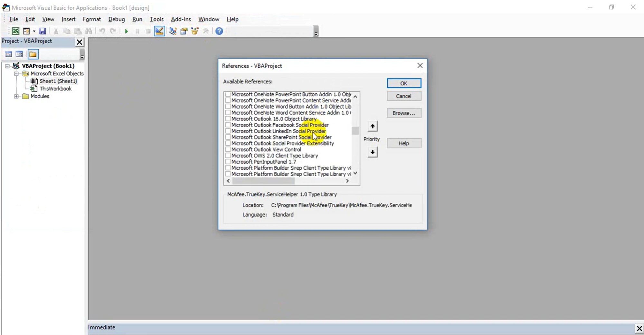The image size is (644, 335).
Task: Check Microsoft Outlook Facebook Social Provider box
Action: point(228,125)
